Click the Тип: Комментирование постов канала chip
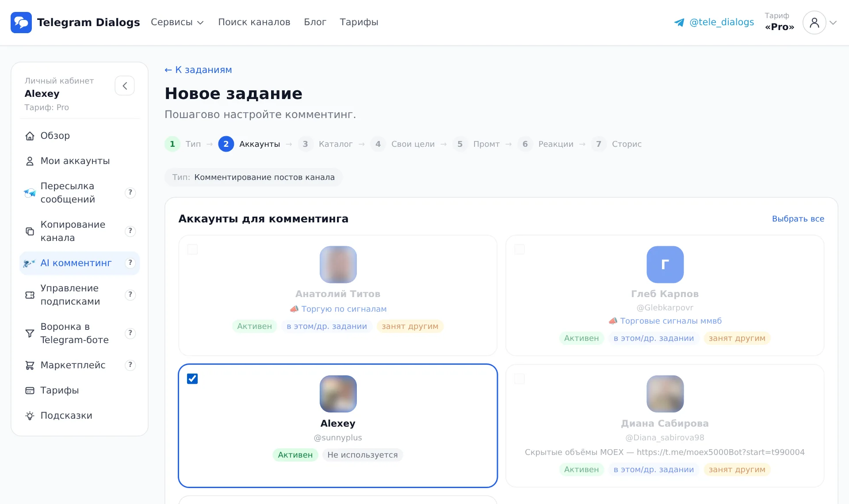This screenshot has width=849, height=504. click(253, 177)
